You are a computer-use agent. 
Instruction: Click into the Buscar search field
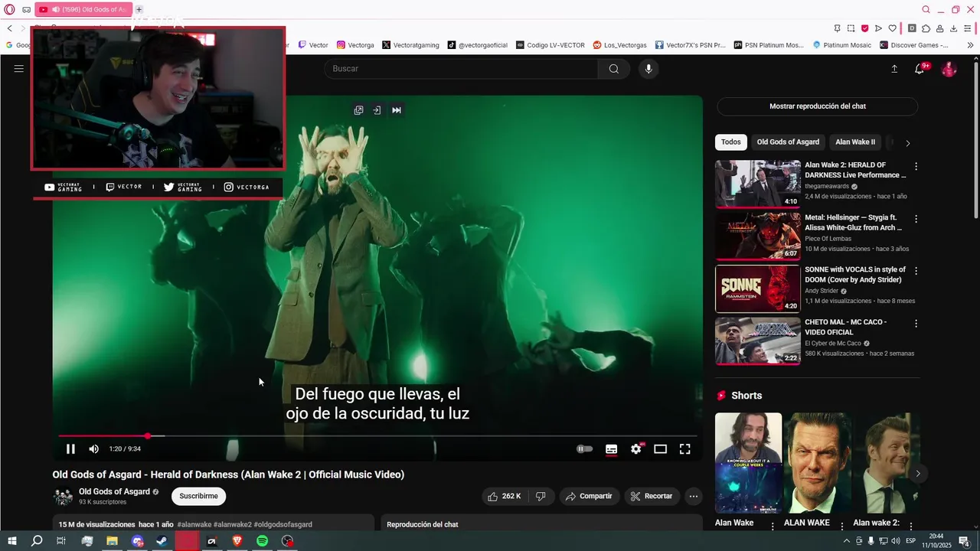(x=461, y=69)
